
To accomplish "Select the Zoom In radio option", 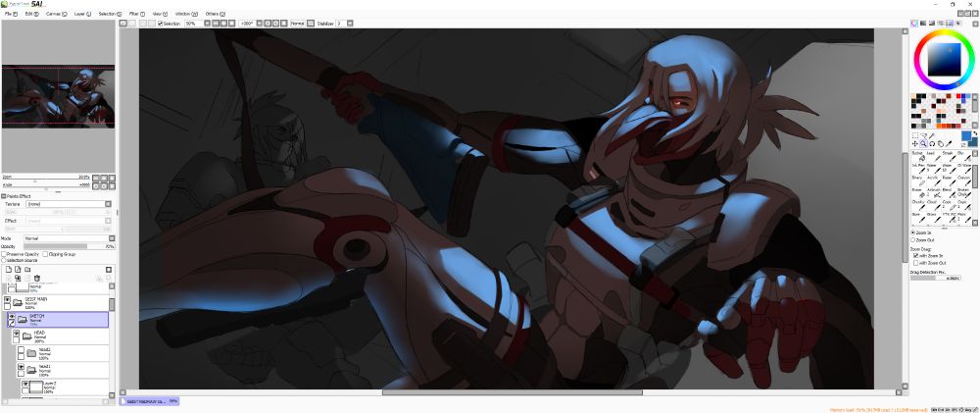I will pos(913,232).
